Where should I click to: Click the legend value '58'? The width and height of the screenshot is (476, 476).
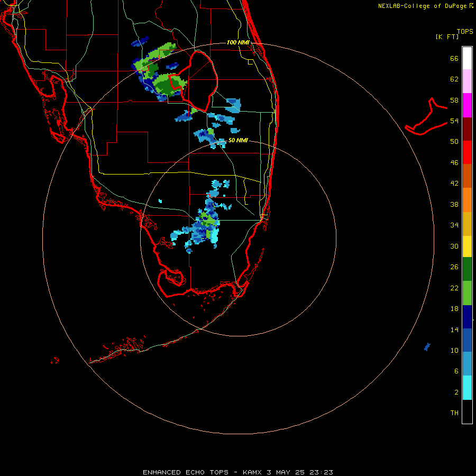(x=454, y=100)
